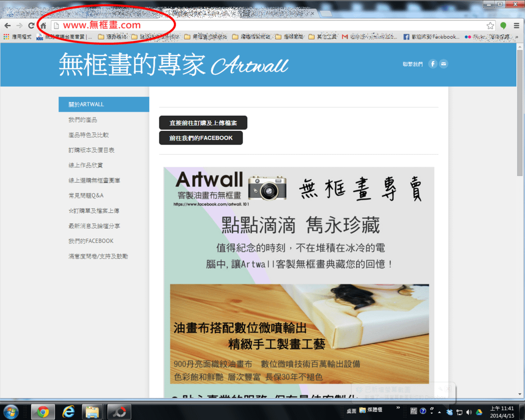Open the apps shortcut in bookmarks bar
525x420 pixels.
click(x=17, y=37)
